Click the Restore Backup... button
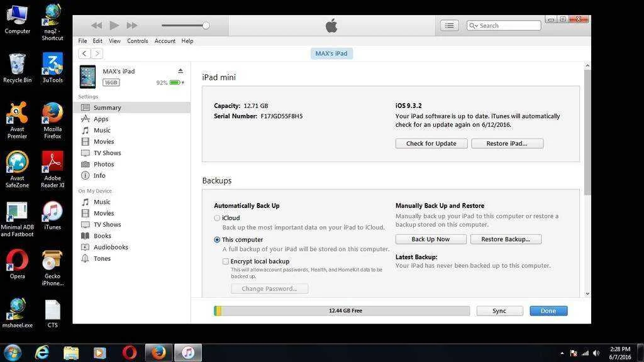644x362 pixels. 506,239
